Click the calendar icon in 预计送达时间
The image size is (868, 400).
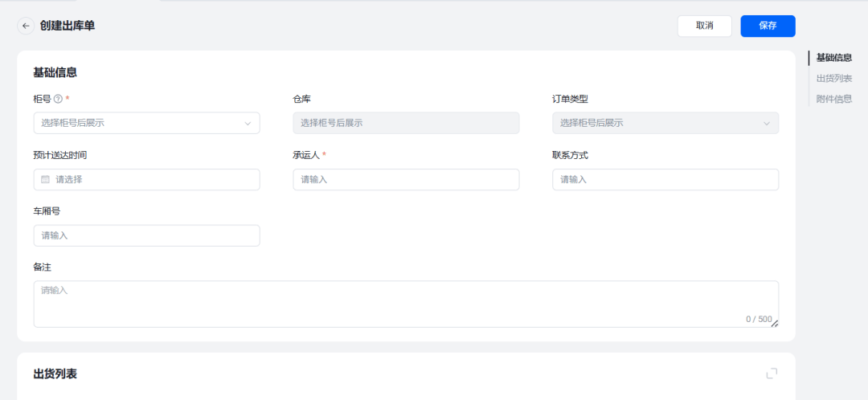(x=46, y=179)
